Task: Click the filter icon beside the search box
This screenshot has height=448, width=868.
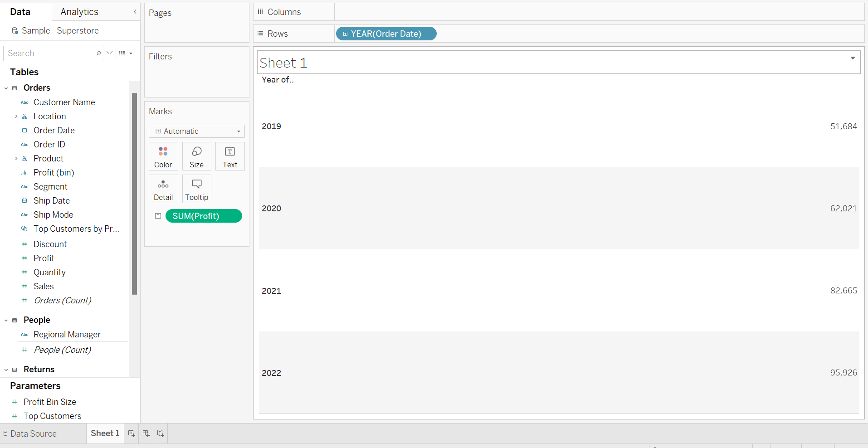Action: (110, 53)
